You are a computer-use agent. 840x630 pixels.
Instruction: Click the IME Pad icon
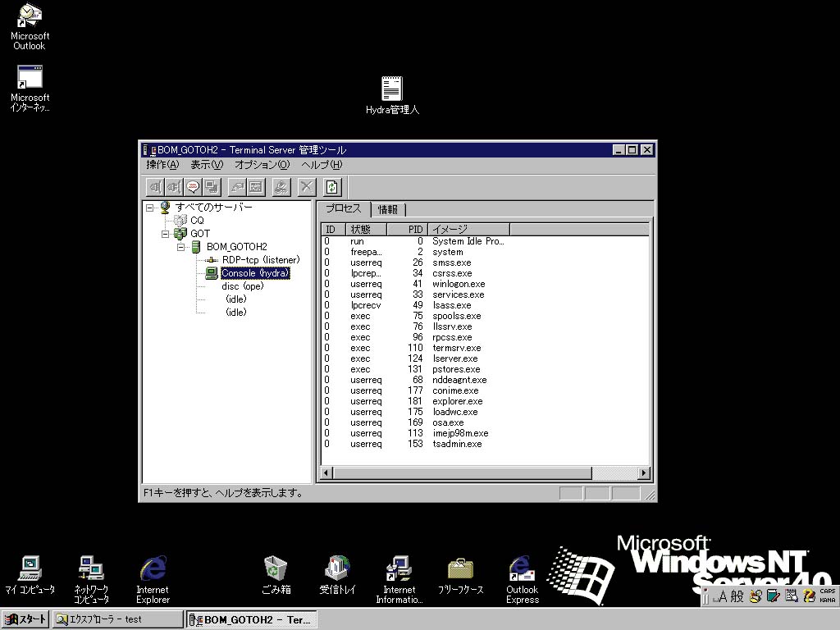pyautogui.click(x=756, y=596)
